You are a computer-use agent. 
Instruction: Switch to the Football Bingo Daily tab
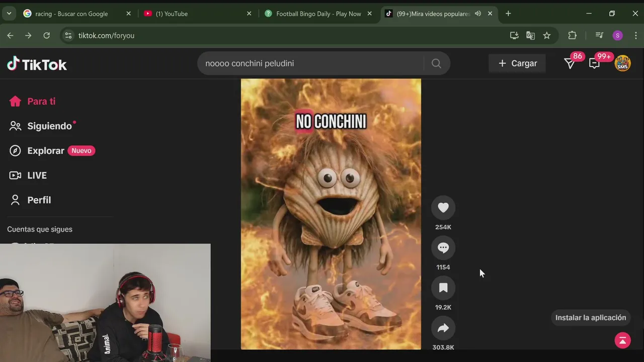click(x=318, y=14)
